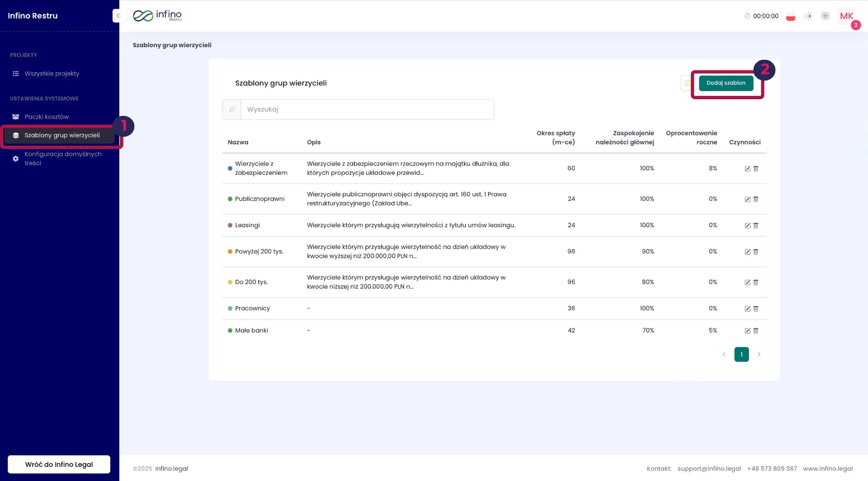This screenshot has height=481, width=868.
Task: Select Konfiguracja domyślnych treści sidebar item
Action: pos(63,158)
